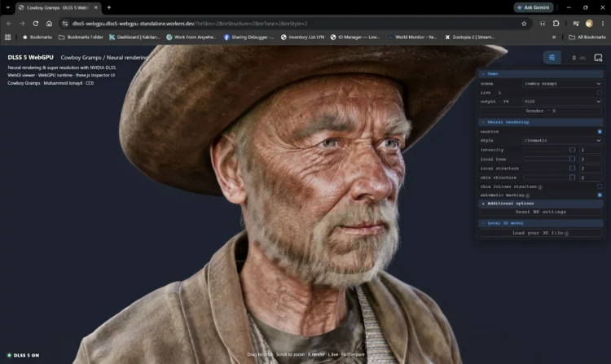The height and width of the screenshot is (364, 611).
Task: Click the browser forward arrow
Action: coord(22,24)
